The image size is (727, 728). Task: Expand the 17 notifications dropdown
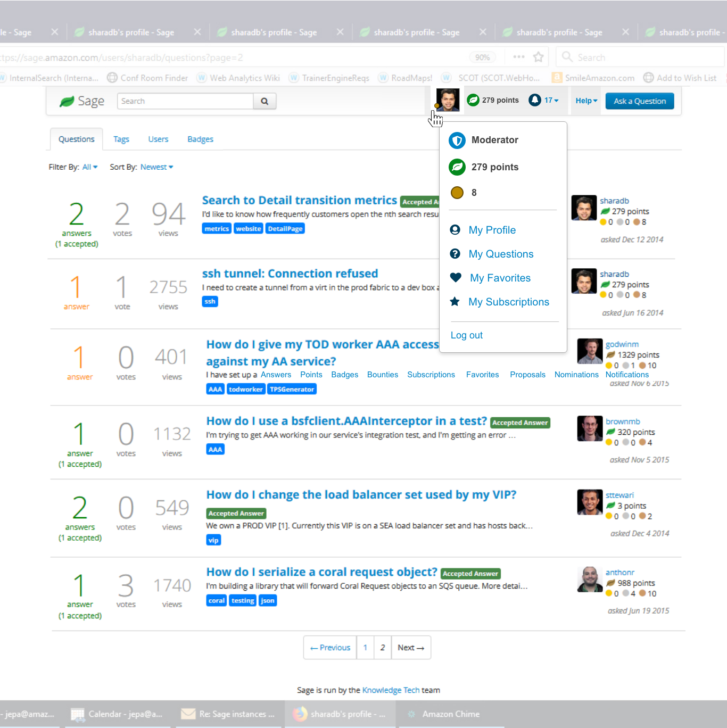(x=551, y=100)
